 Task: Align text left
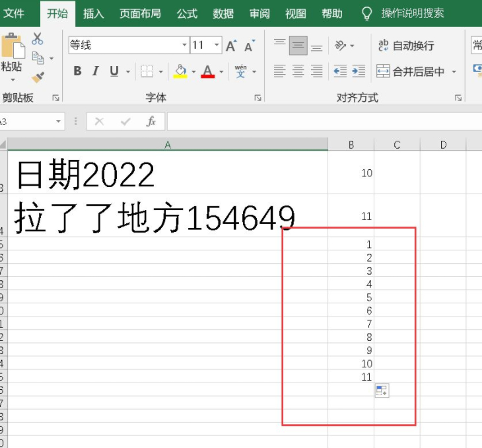(x=280, y=71)
